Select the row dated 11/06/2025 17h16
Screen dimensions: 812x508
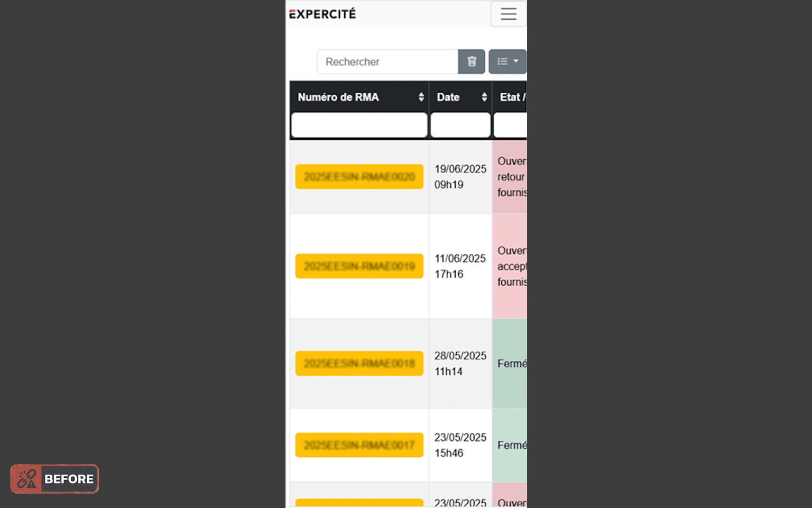tap(460, 266)
